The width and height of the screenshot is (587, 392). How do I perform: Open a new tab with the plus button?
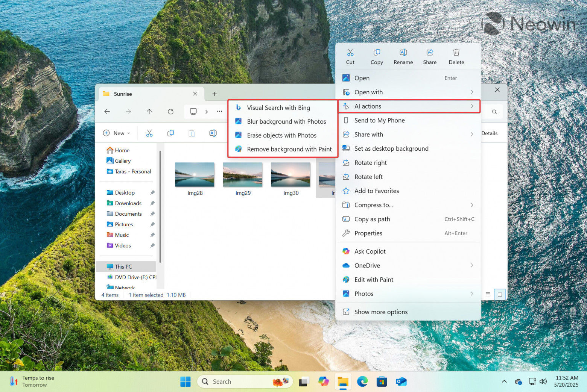click(214, 94)
